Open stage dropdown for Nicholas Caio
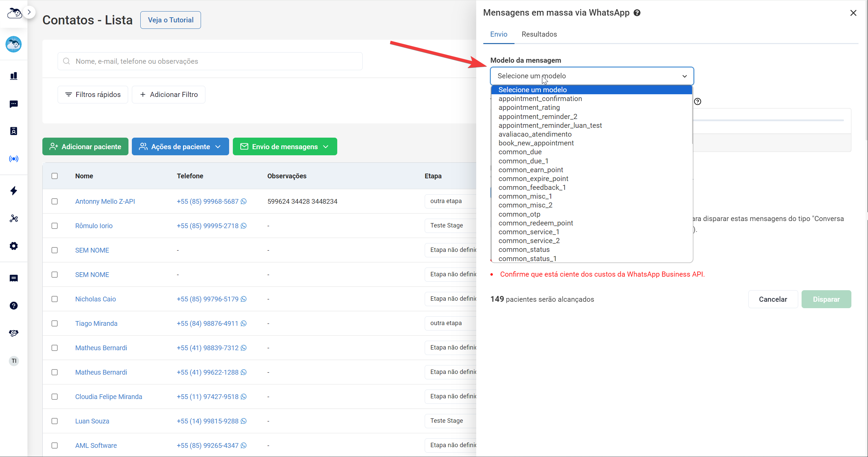The width and height of the screenshot is (868, 457). (450, 299)
